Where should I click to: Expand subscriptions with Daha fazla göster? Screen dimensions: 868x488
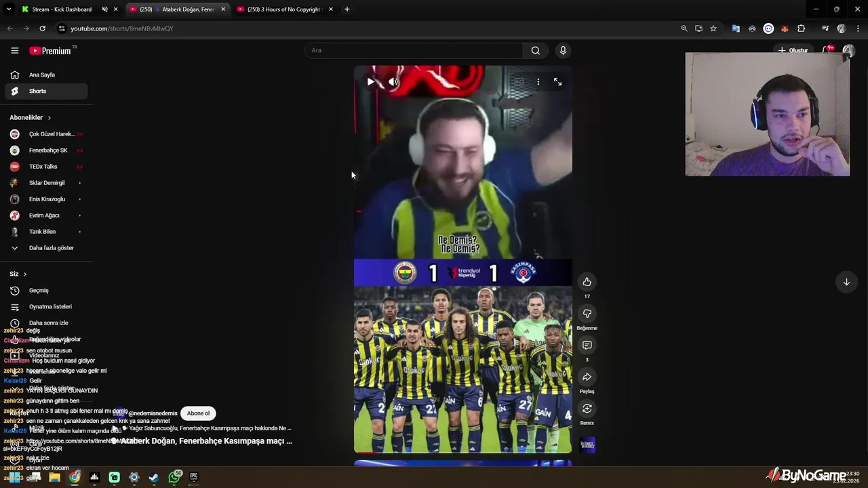click(46, 248)
